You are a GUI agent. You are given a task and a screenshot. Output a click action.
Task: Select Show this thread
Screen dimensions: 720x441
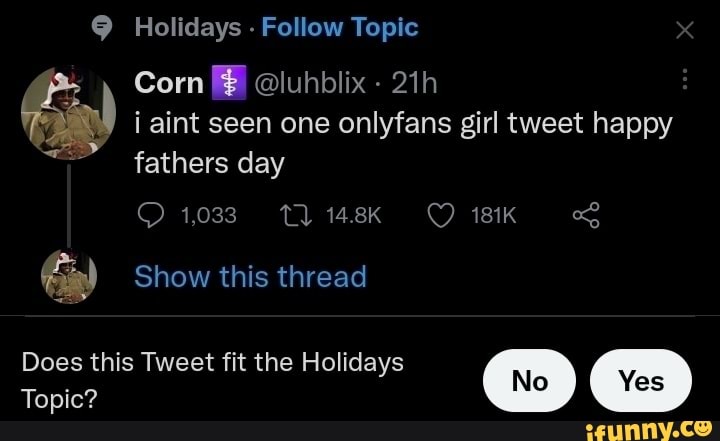coord(250,276)
